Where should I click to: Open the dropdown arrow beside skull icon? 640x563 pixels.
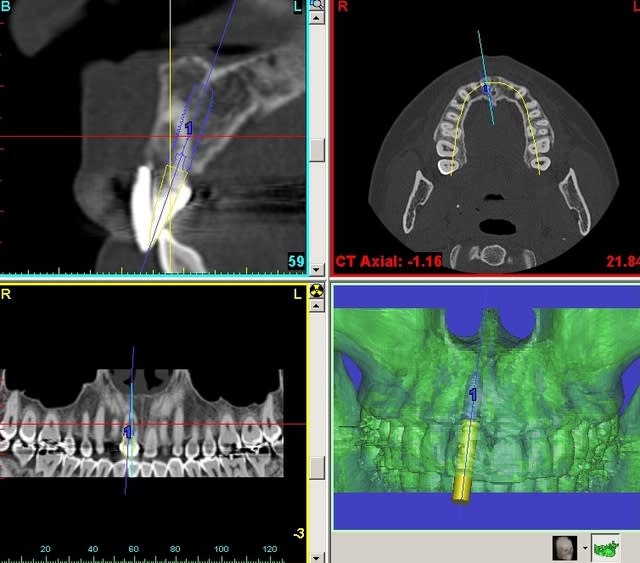(x=583, y=547)
